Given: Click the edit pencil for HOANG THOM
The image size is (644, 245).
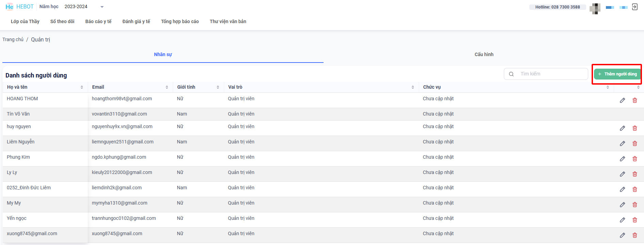Looking at the screenshot, I should tap(622, 100).
